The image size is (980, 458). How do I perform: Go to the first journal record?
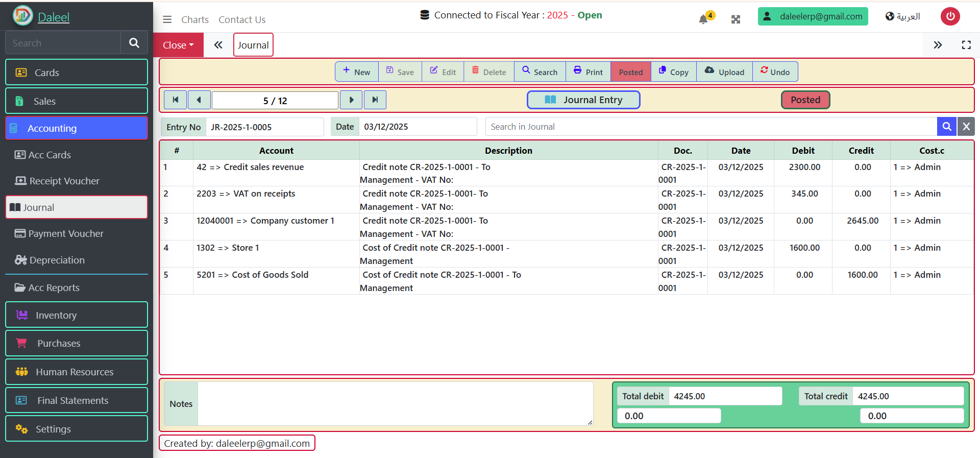click(x=175, y=100)
